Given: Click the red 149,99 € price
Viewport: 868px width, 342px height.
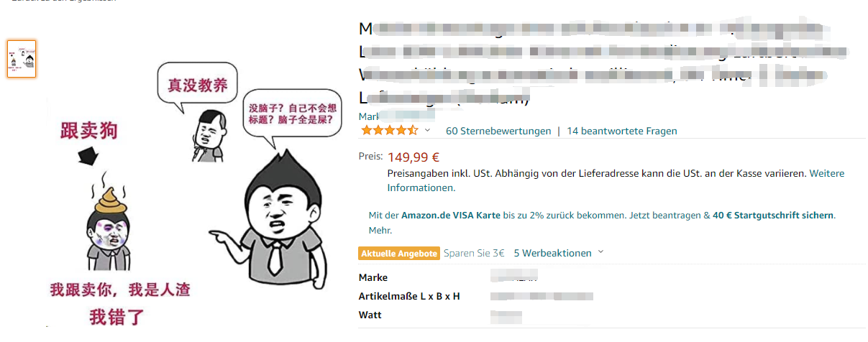Looking at the screenshot, I should tap(414, 157).
